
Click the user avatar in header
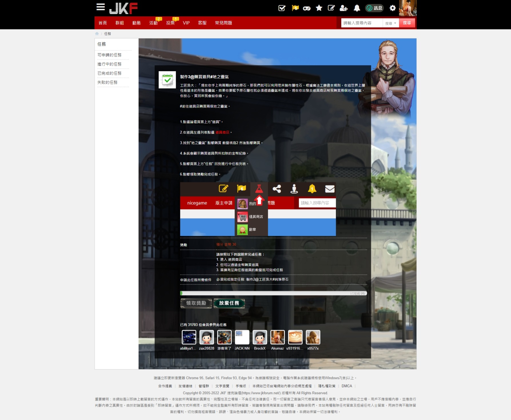tap(408, 8)
